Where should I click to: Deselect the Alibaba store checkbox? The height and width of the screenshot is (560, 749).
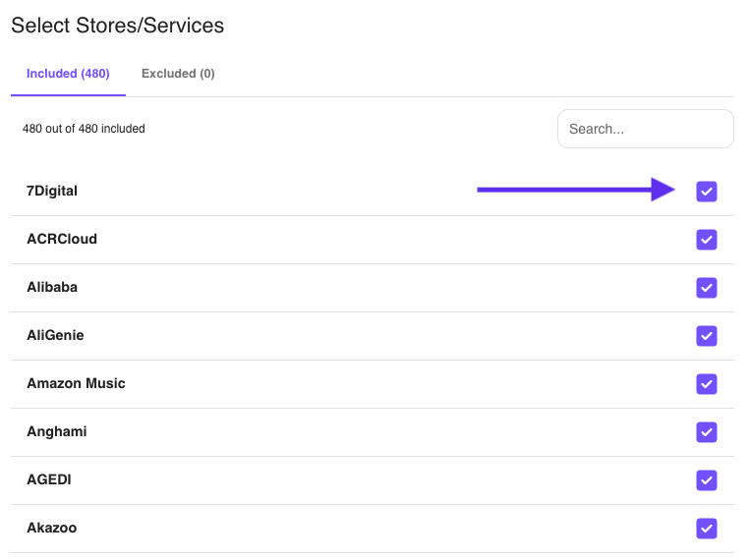[706, 288]
